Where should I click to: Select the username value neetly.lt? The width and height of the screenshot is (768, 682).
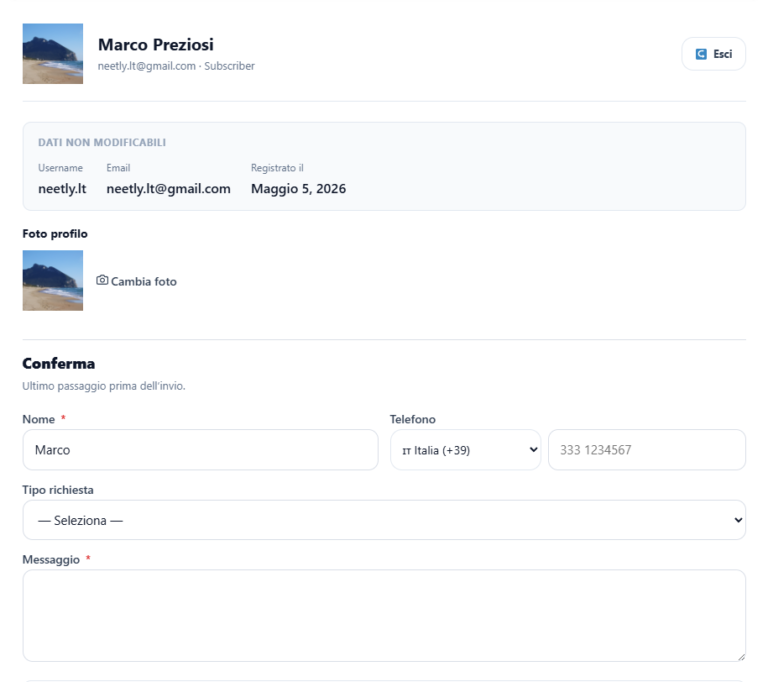pos(62,189)
